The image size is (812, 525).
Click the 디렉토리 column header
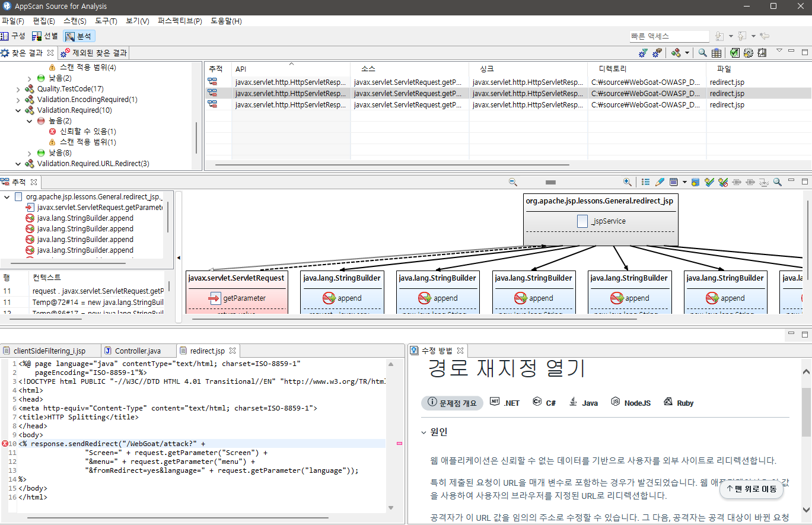coord(647,69)
